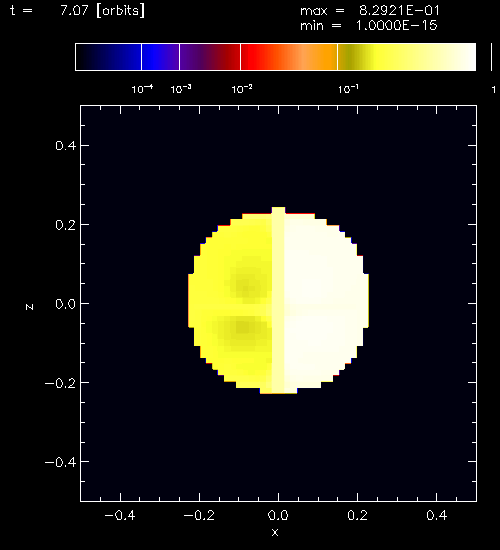Viewport: 500px width, 550px height.
Task: Click the pale vertical stripe at disk center
Action: point(278,300)
